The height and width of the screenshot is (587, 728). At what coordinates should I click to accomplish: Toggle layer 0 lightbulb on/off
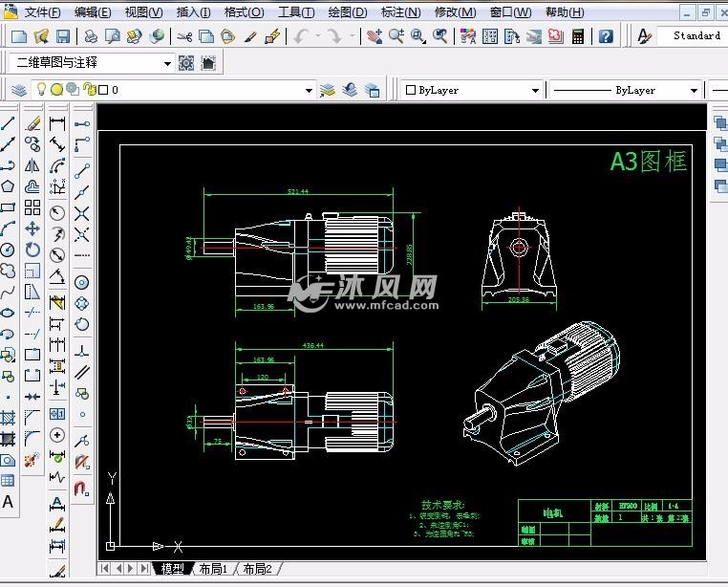[x=41, y=90]
